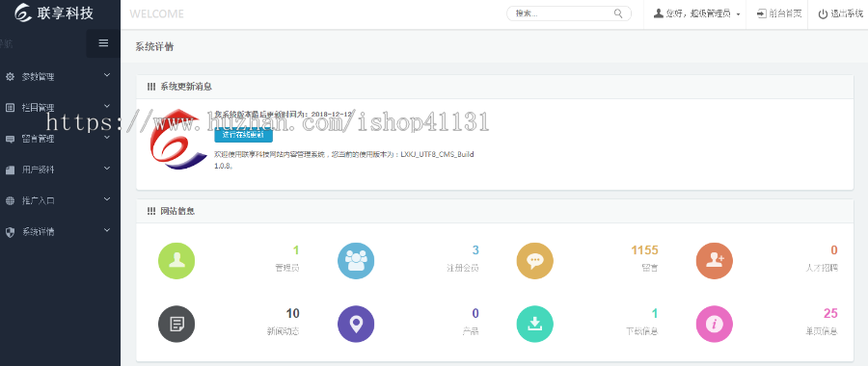868x366 pixels.
Task: Click the pink 单页信息 info icon
Action: tap(714, 324)
